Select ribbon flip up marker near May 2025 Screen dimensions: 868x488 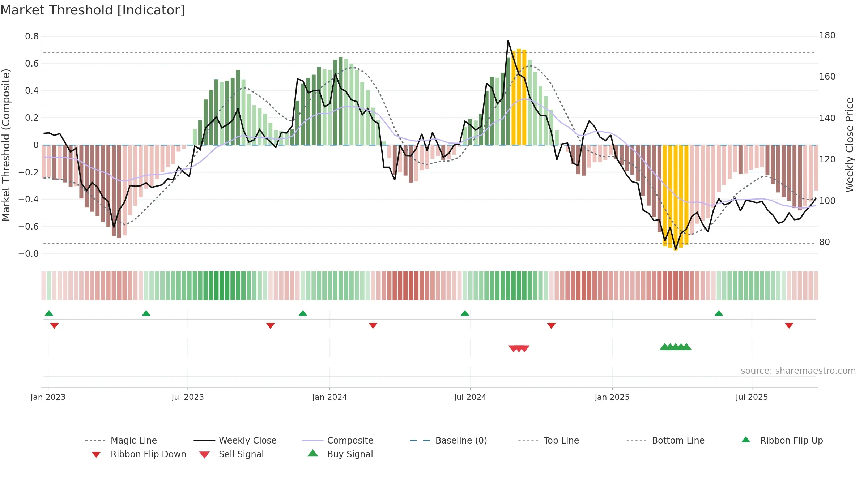tap(719, 313)
